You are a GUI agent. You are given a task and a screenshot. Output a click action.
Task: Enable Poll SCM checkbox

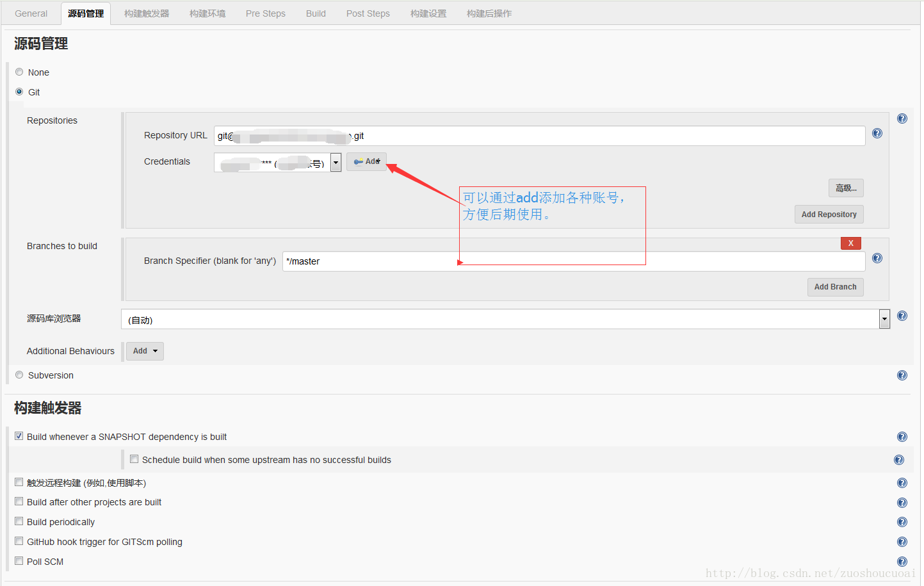point(19,560)
